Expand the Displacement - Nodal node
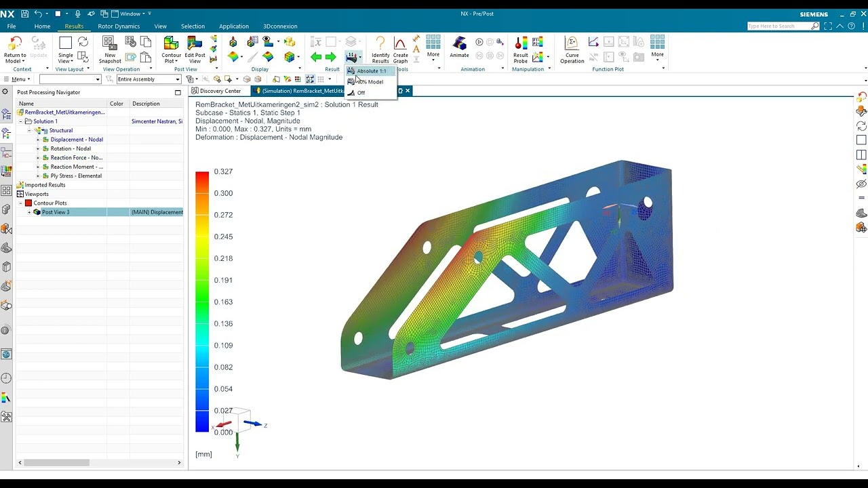868x488 pixels. [x=38, y=140]
